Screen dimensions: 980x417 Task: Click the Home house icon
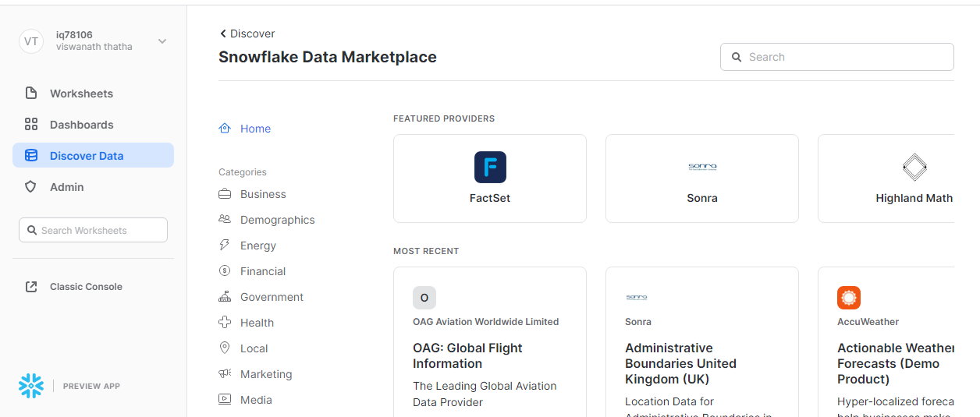point(225,129)
